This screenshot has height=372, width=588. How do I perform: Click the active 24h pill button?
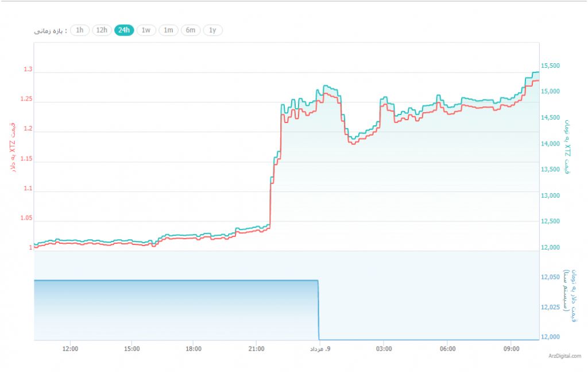(124, 30)
